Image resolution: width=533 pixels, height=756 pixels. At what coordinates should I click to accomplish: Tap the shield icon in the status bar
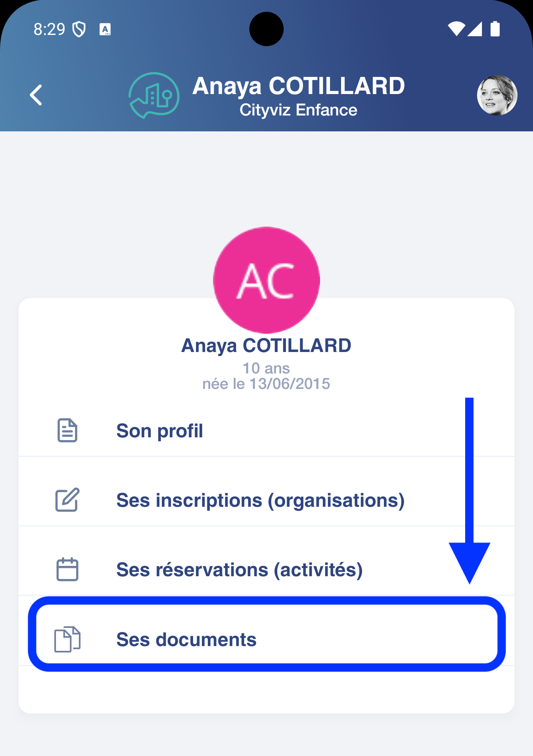click(79, 29)
